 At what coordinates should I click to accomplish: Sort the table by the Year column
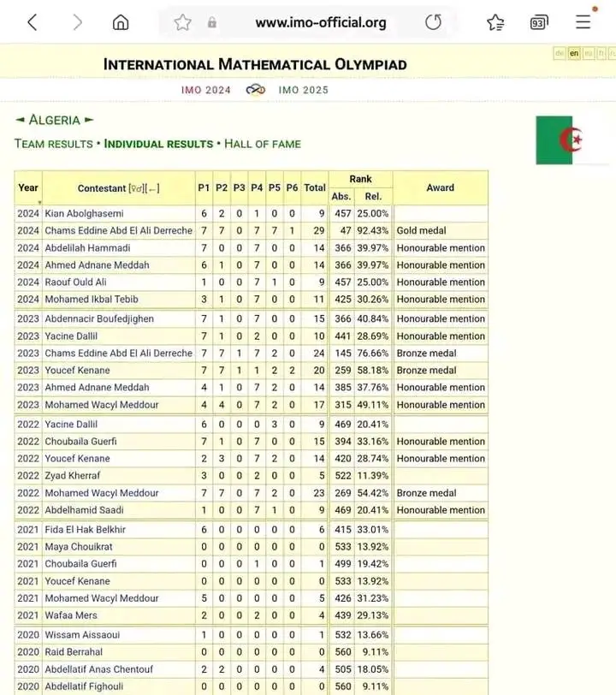click(x=28, y=187)
